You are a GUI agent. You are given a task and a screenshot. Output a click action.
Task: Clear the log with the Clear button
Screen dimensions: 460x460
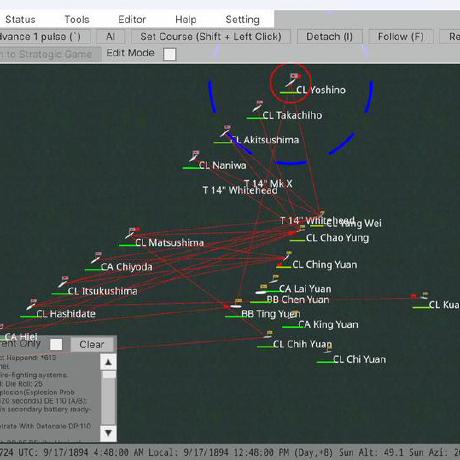pos(92,344)
